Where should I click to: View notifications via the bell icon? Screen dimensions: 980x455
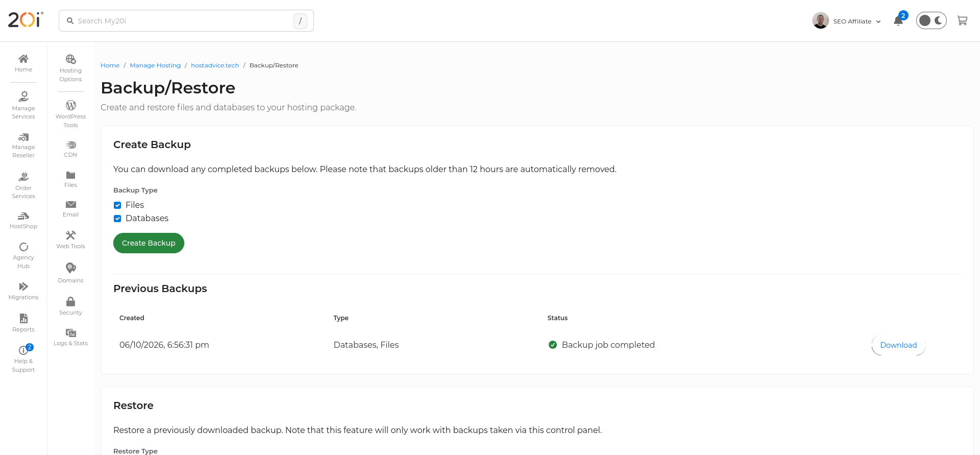coord(898,21)
